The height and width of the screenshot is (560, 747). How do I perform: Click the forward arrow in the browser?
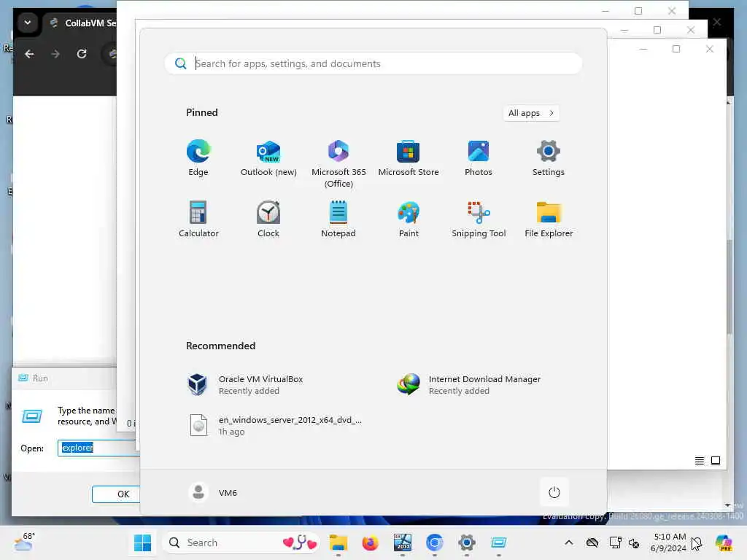(x=55, y=54)
